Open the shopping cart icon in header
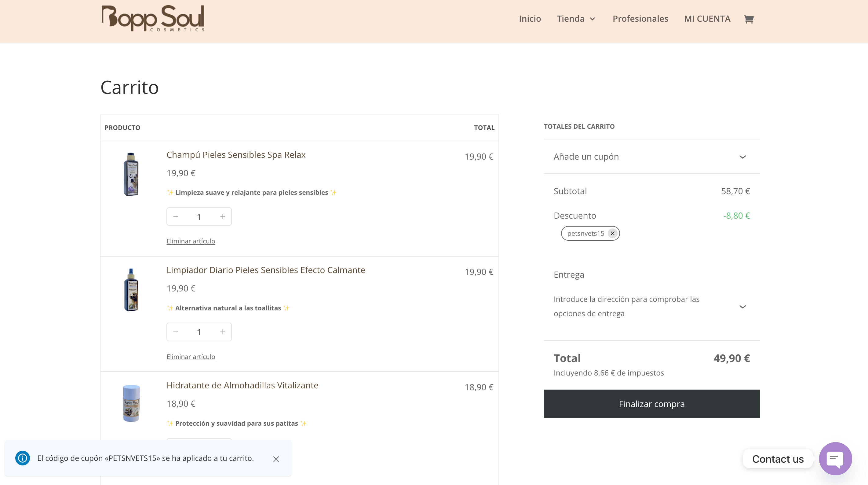The height and width of the screenshot is (485, 868). 748,19
